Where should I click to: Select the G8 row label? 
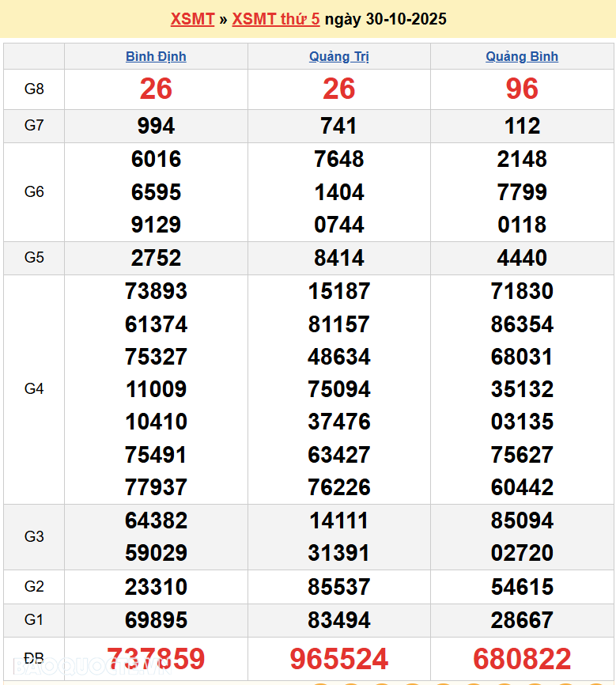pyautogui.click(x=34, y=89)
